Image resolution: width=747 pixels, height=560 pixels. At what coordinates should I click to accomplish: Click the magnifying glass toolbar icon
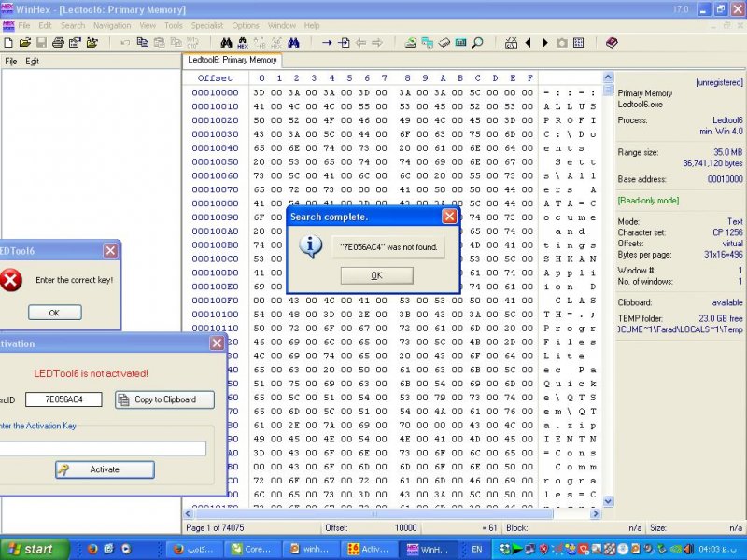[477, 43]
